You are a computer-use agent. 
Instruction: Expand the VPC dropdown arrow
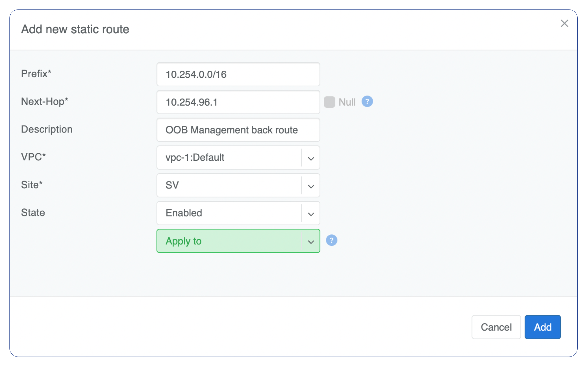coord(311,158)
